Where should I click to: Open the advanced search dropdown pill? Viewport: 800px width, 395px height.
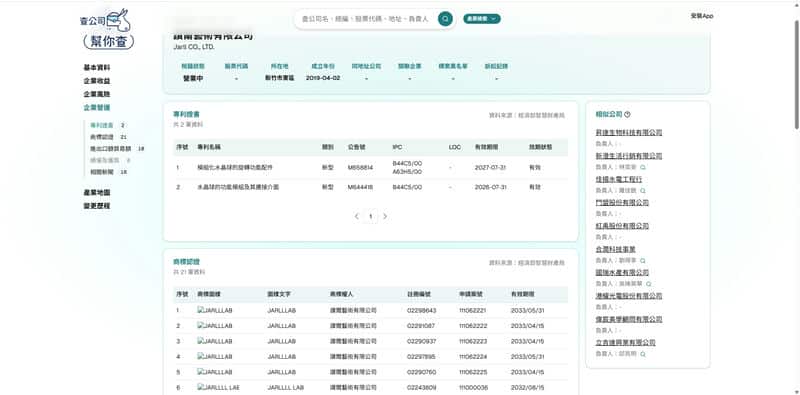point(482,19)
